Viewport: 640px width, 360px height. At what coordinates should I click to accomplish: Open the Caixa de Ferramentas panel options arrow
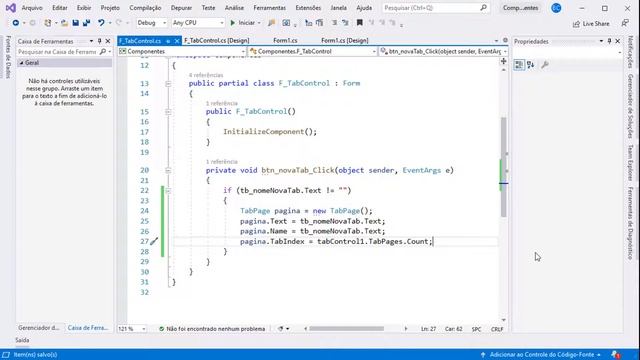(x=91, y=41)
